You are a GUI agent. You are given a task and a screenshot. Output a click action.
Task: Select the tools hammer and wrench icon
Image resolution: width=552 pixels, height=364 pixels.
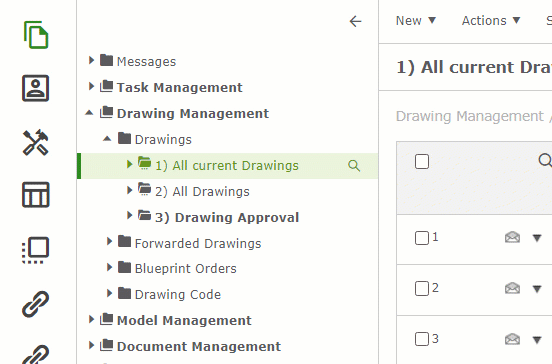coord(36,142)
